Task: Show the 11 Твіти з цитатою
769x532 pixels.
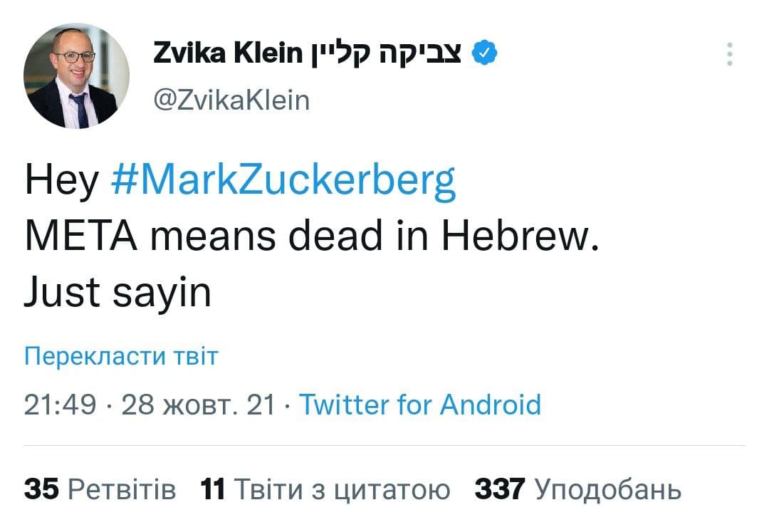Action: click(x=325, y=489)
